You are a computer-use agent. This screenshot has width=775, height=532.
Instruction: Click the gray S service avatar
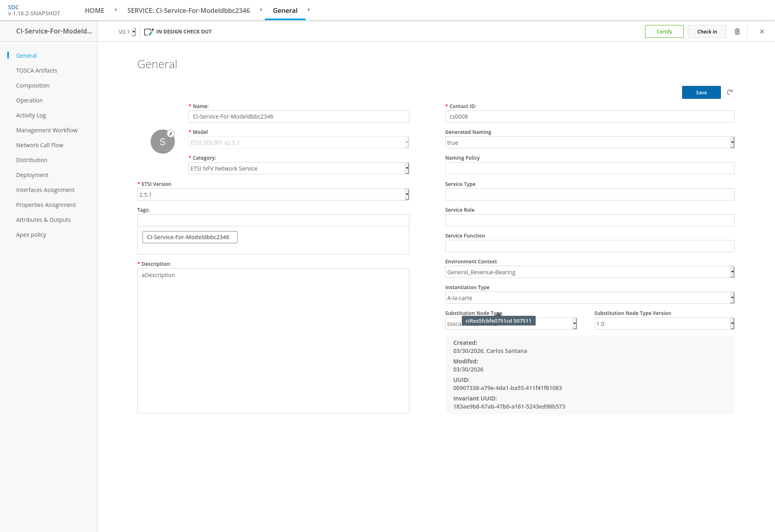click(x=162, y=142)
